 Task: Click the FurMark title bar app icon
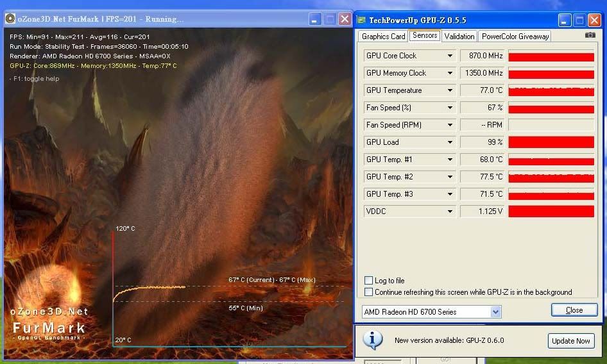point(10,19)
